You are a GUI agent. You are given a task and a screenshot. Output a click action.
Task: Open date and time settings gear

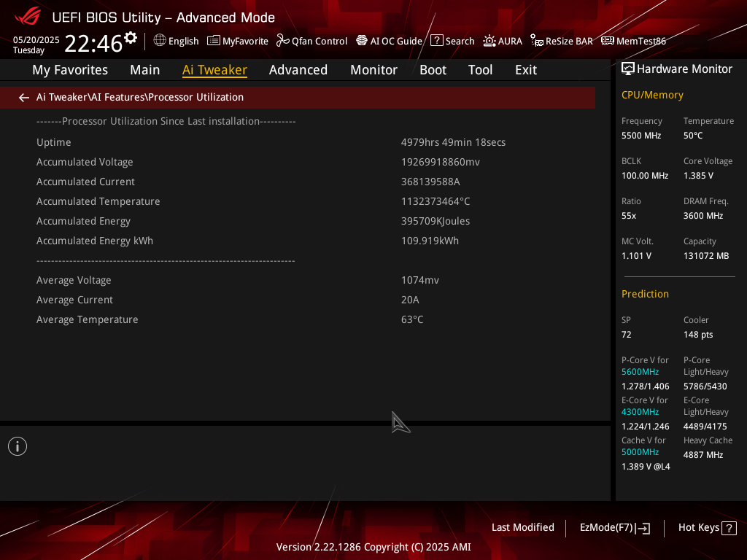(130, 38)
